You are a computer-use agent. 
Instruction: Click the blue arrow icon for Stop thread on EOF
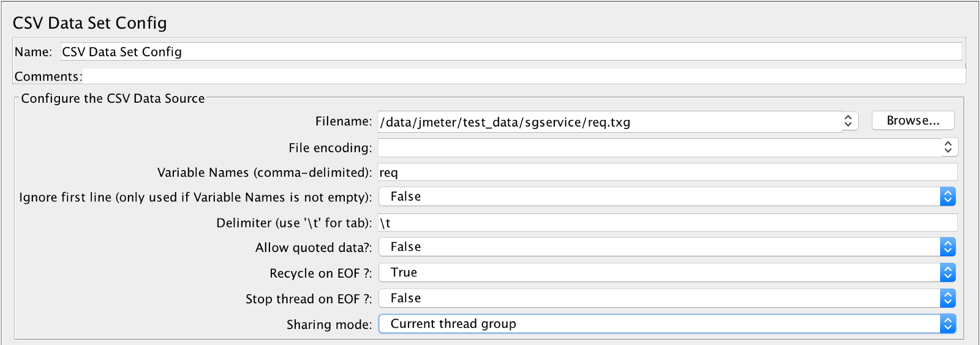(948, 299)
